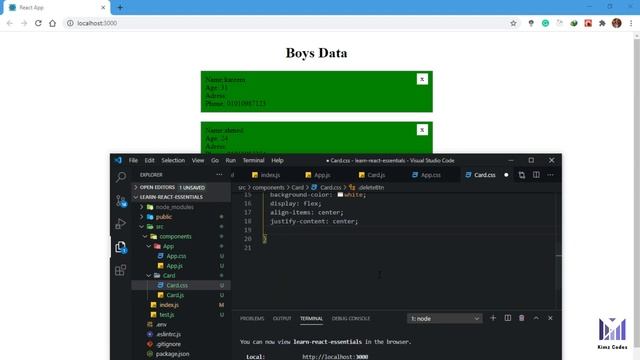Screen dimensions: 640x360
Task: Open the Run menu
Action: pyautogui.click(x=231, y=160)
